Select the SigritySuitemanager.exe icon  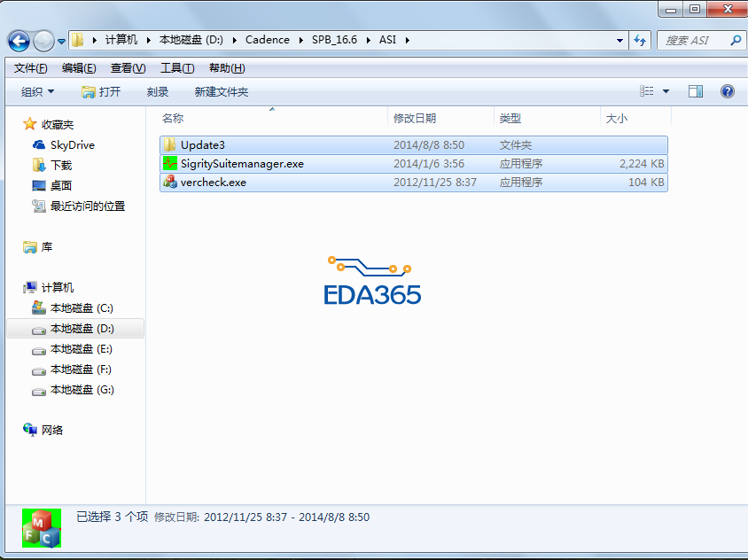click(169, 164)
